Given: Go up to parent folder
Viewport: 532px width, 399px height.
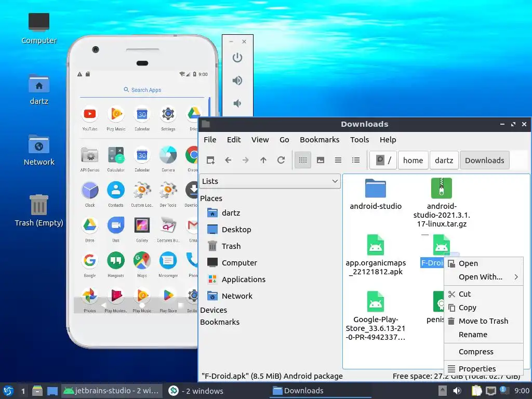Looking at the screenshot, I should (x=263, y=160).
